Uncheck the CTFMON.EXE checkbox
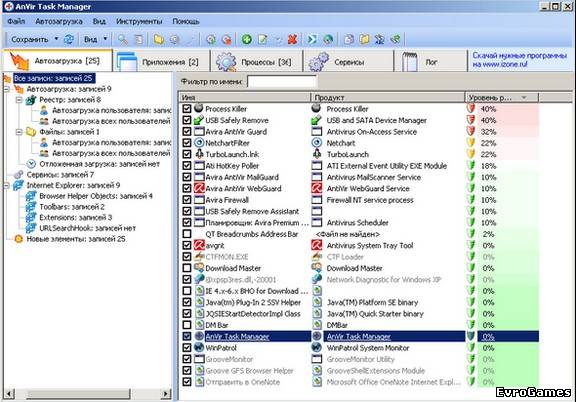 coord(187,256)
